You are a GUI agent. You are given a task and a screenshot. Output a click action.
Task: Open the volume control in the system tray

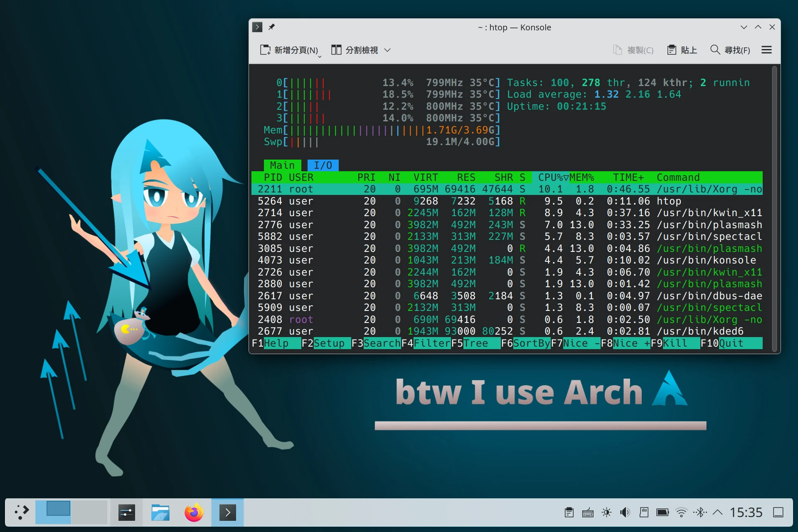tap(625, 512)
